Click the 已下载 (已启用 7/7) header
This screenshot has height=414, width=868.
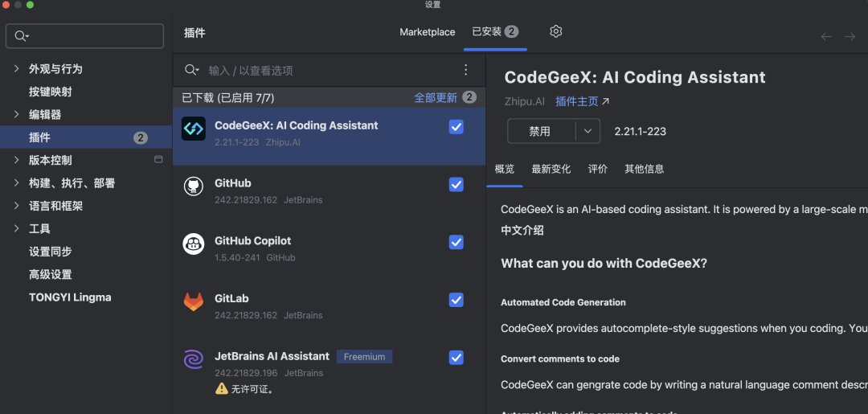point(228,98)
